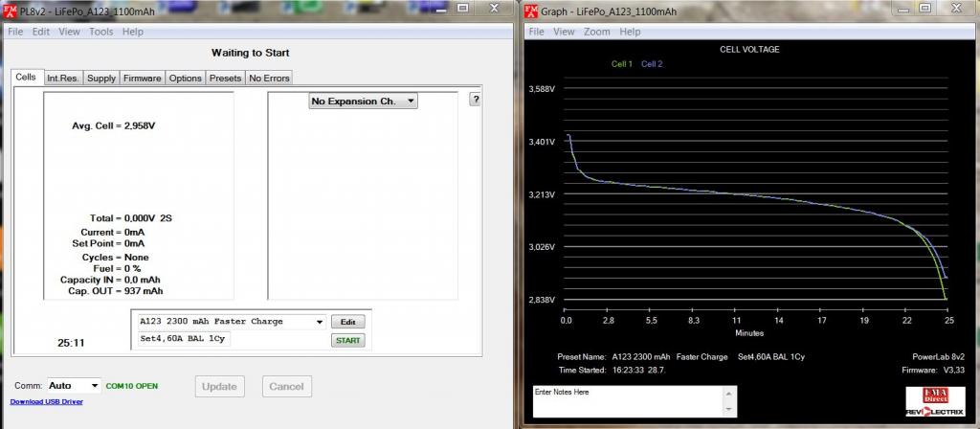Open the Firmware tab
Screen dimensions: 980x429
pos(143,78)
